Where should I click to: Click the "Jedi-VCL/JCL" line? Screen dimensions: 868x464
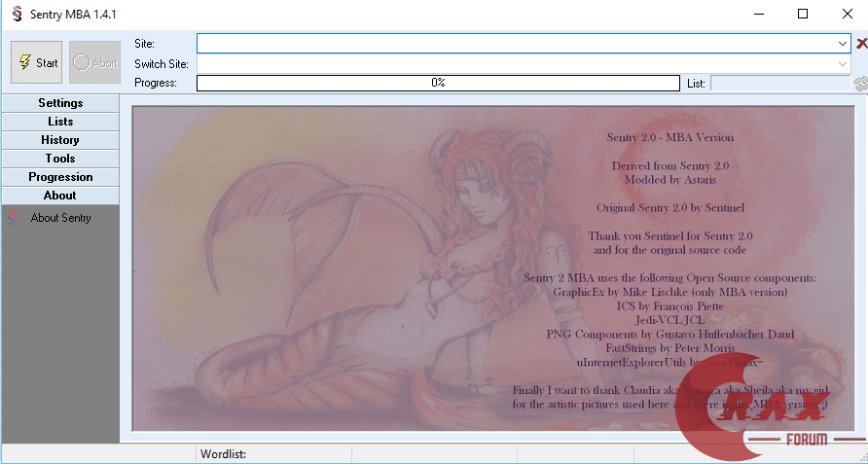point(670,320)
